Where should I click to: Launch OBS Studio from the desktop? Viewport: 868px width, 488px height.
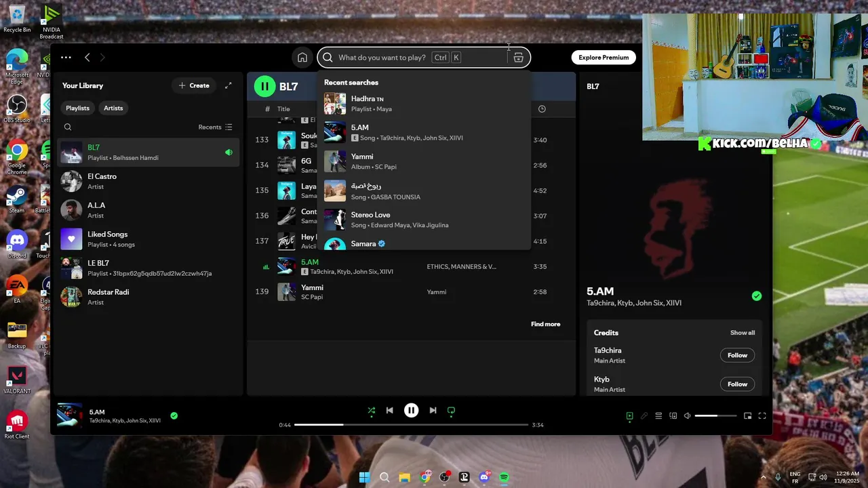[x=17, y=109]
